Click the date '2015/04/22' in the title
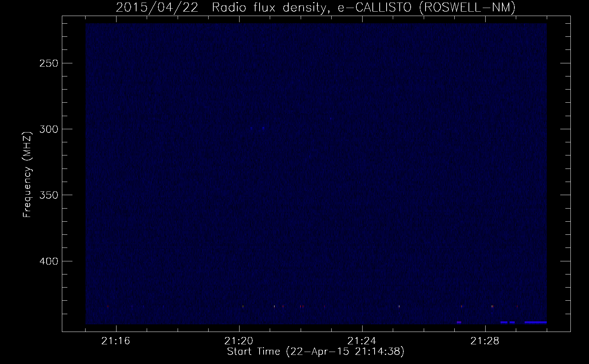589x364 pixels. (x=157, y=7)
